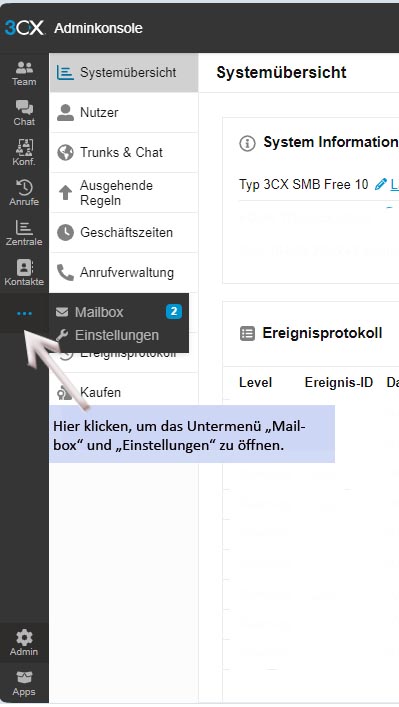Open Nutzer in the admin menu
The width and height of the screenshot is (399, 707).
[124, 112]
